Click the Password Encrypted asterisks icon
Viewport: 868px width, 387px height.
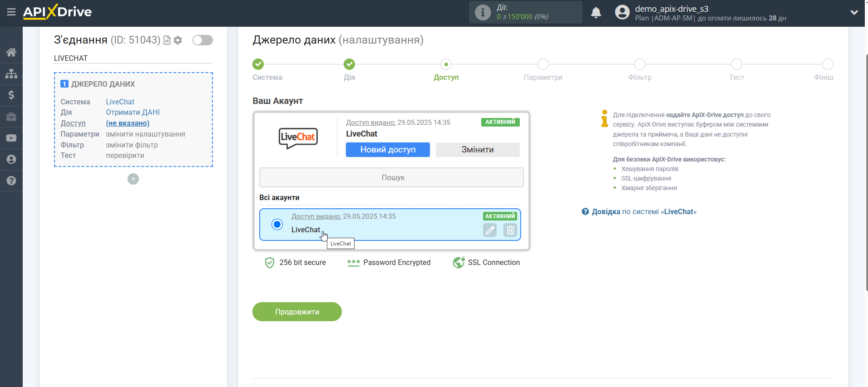353,263
